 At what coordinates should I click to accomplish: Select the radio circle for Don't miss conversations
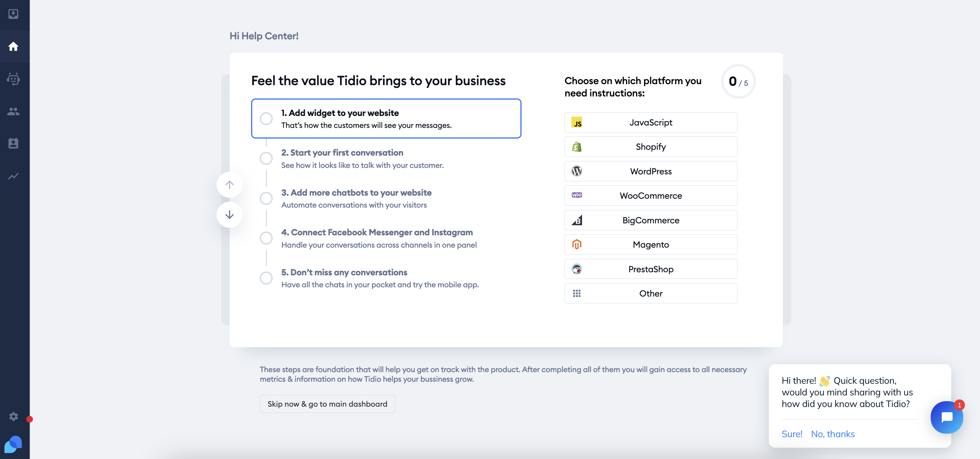tap(266, 278)
